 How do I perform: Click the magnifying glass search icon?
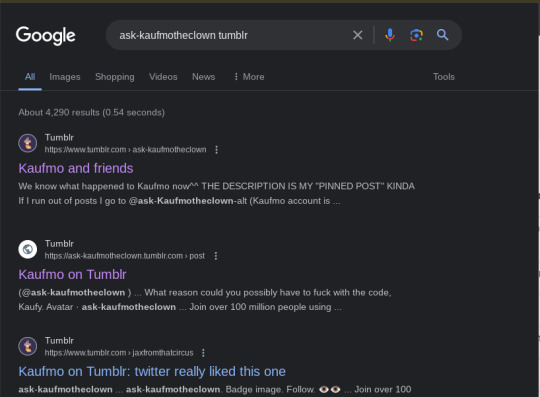(443, 35)
